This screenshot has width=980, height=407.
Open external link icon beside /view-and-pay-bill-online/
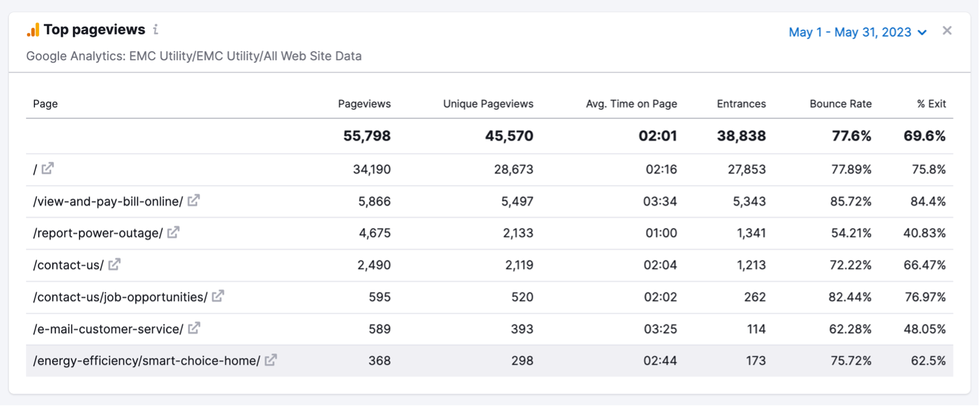[194, 201]
